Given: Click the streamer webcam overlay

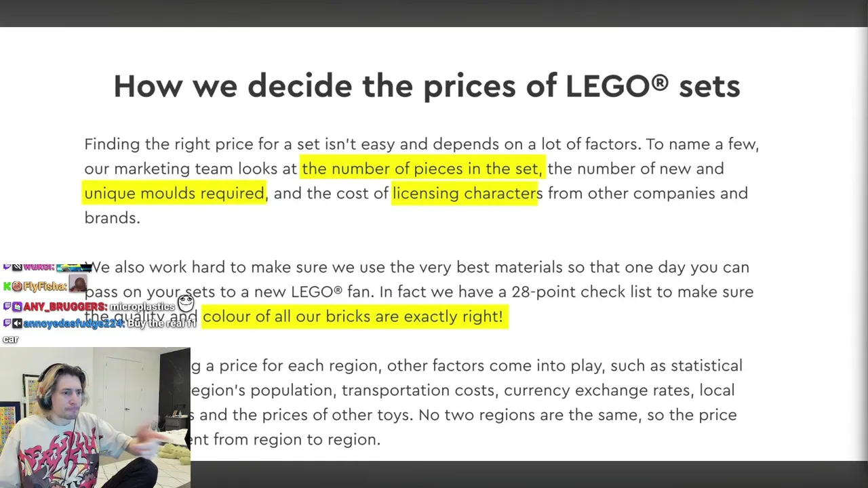Looking at the screenshot, I should coord(95,417).
